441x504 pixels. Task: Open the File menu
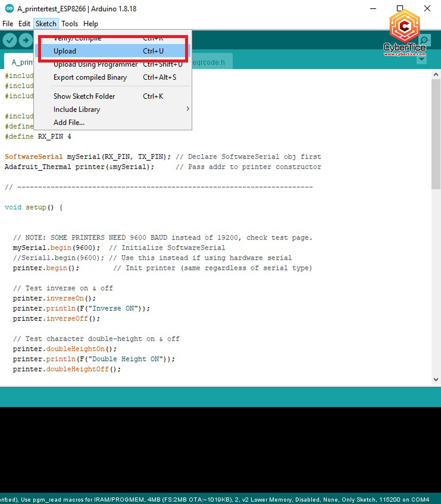pyautogui.click(x=8, y=24)
